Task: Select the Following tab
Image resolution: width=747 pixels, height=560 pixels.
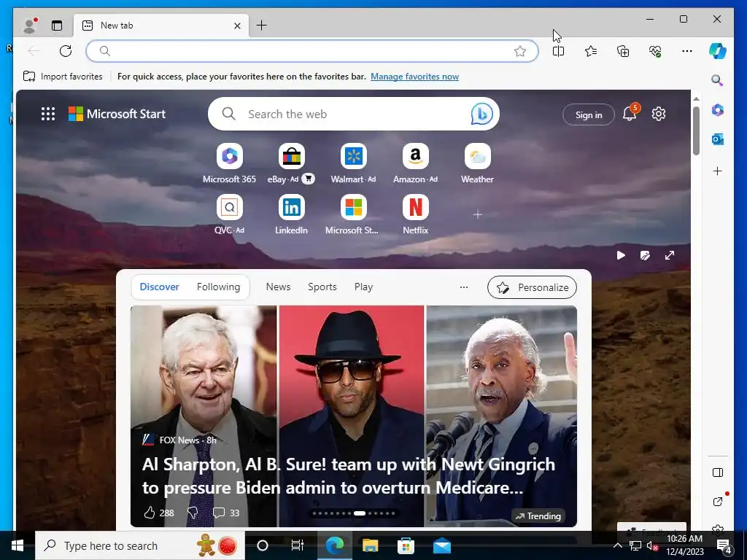Action: pos(218,287)
